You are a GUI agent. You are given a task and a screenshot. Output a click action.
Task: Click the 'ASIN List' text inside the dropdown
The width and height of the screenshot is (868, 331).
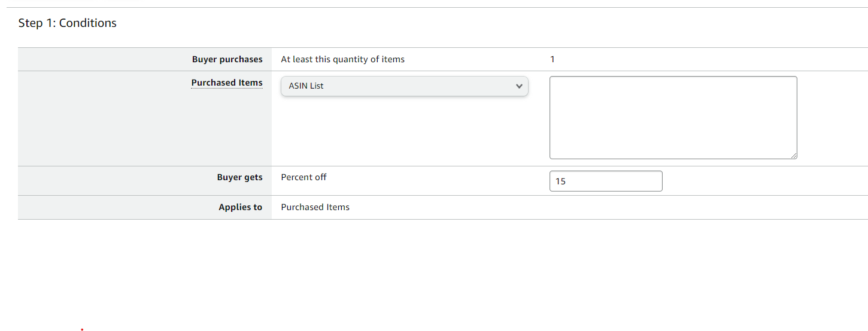pos(306,86)
